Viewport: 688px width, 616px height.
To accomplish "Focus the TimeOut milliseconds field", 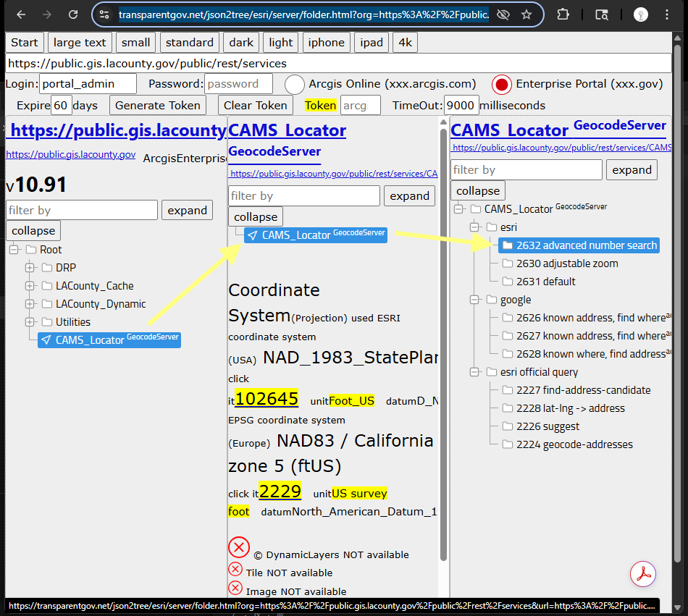I will pyautogui.click(x=461, y=106).
